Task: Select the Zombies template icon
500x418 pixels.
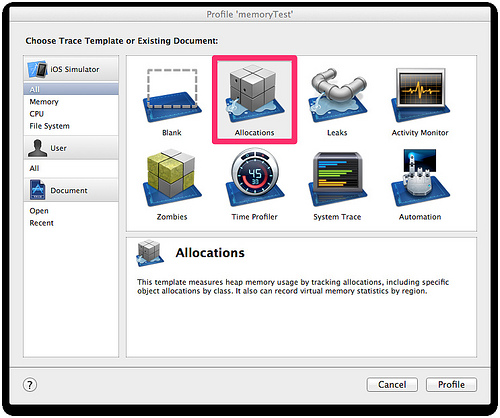Action: [x=172, y=178]
